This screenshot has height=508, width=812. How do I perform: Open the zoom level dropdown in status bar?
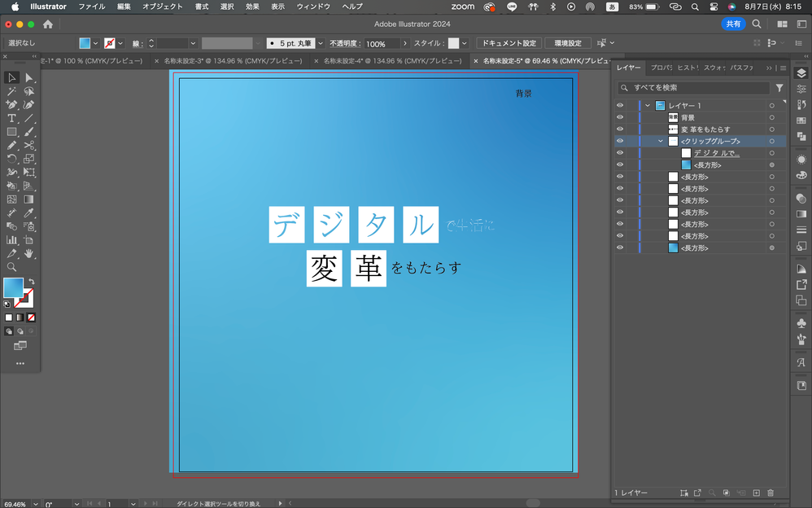click(35, 504)
